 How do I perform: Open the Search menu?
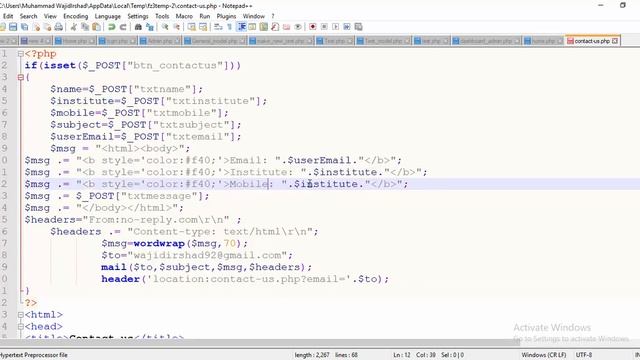[x=29, y=16]
